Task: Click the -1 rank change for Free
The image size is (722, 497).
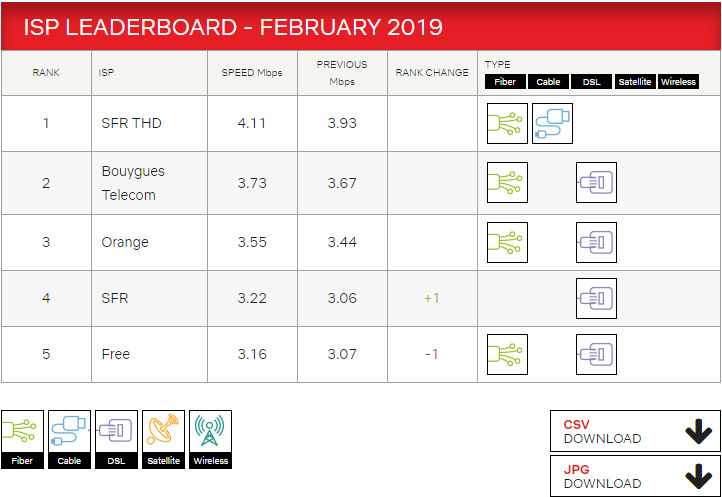Action: (432, 354)
